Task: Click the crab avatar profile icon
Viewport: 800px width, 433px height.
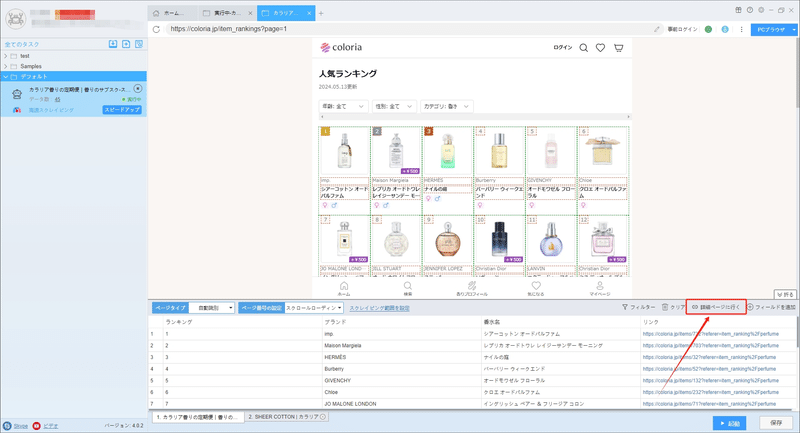Action: (x=16, y=19)
